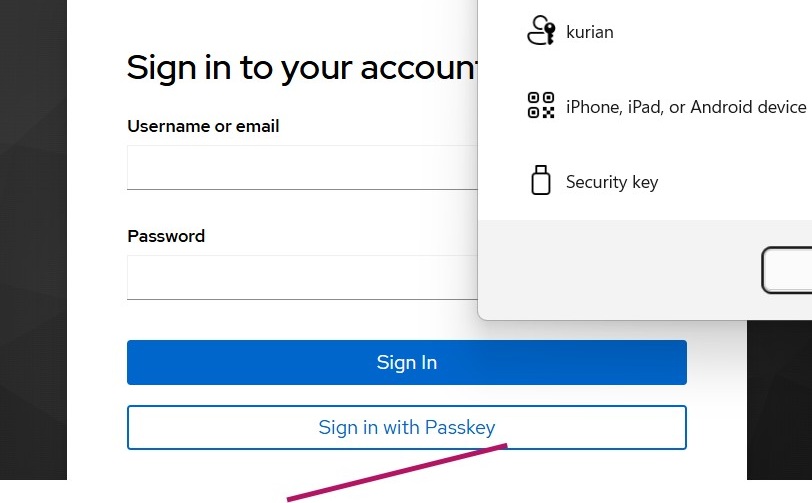Click Sign in with Passkey button

click(x=406, y=428)
